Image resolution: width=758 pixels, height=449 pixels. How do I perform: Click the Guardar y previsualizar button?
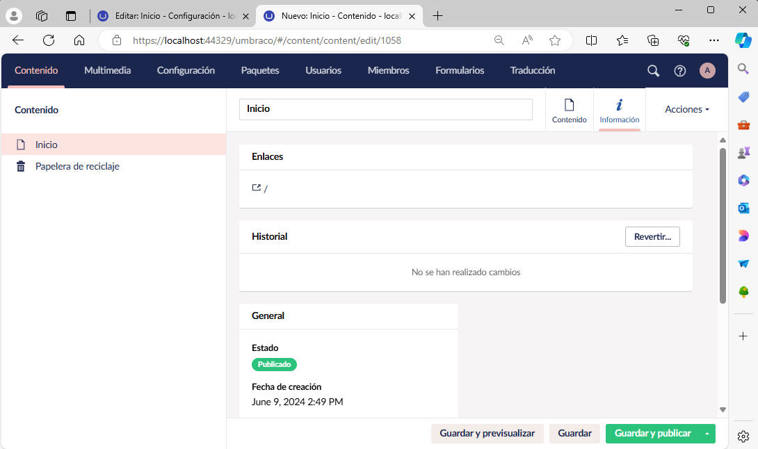pos(488,433)
